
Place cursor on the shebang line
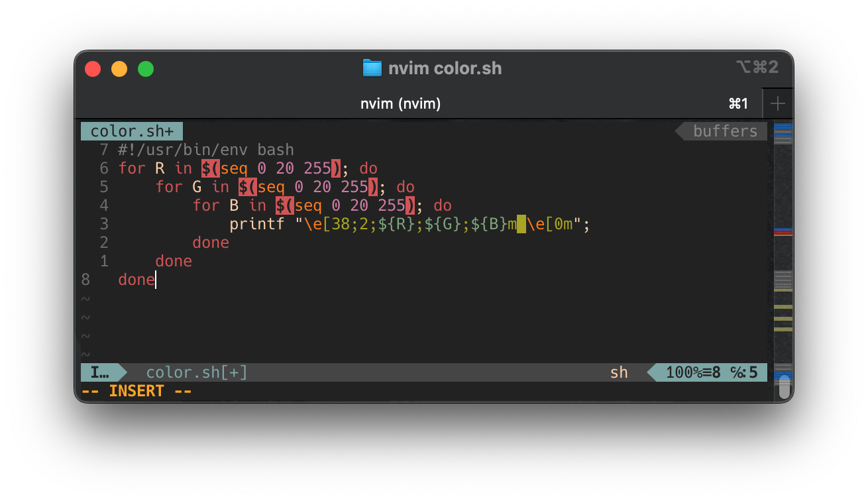pyautogui.click(x=205, y=150)
